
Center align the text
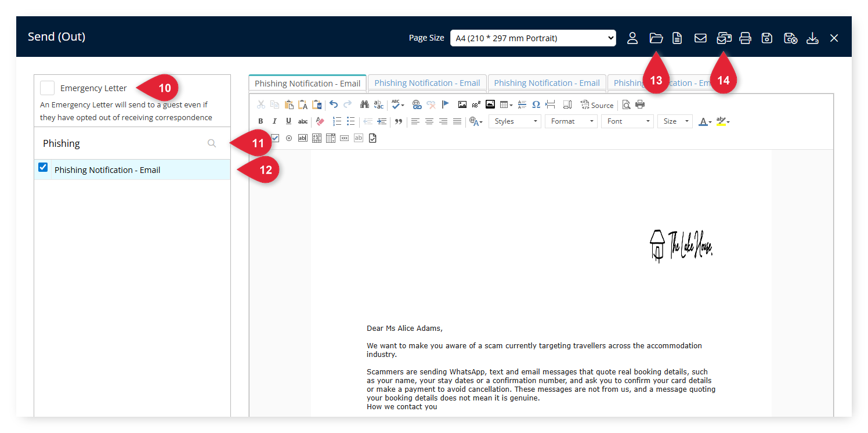click(x=429, y=121)
